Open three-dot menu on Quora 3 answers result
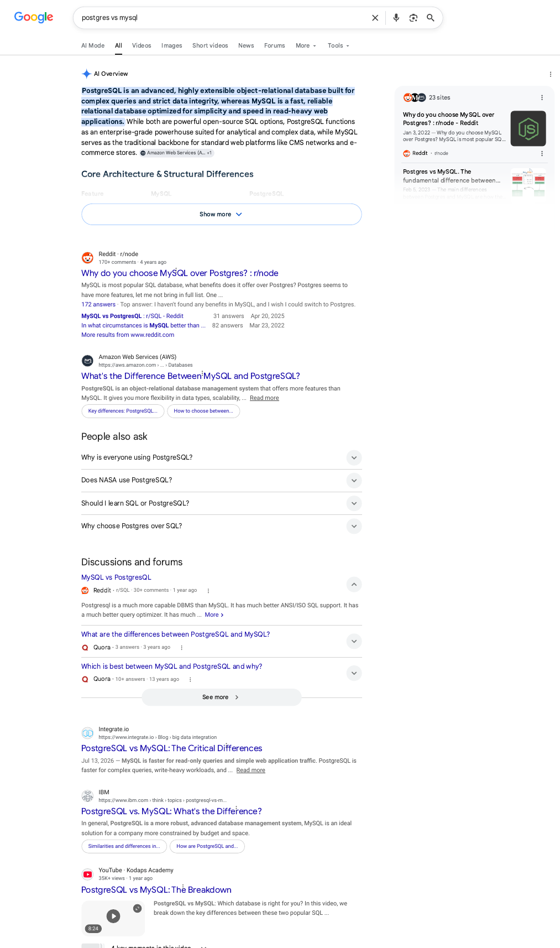 click(x=181, y=648)
